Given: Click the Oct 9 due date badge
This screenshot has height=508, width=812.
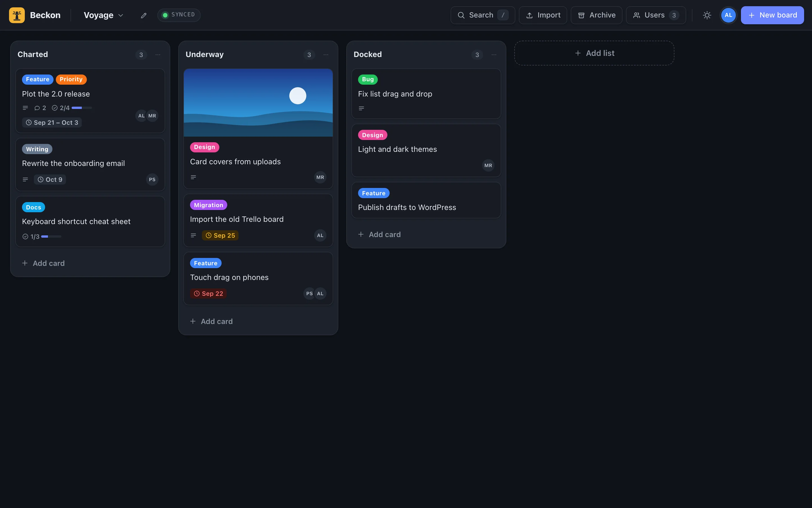Looking at the screenshot, I should 50,179.
